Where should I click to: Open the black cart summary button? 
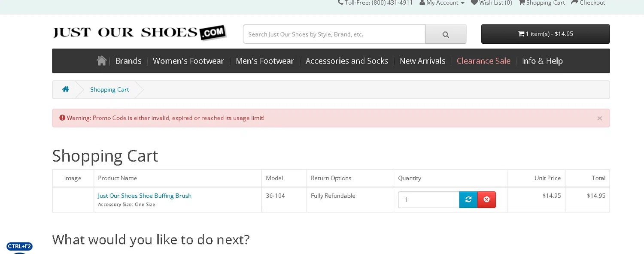[545, 34]
